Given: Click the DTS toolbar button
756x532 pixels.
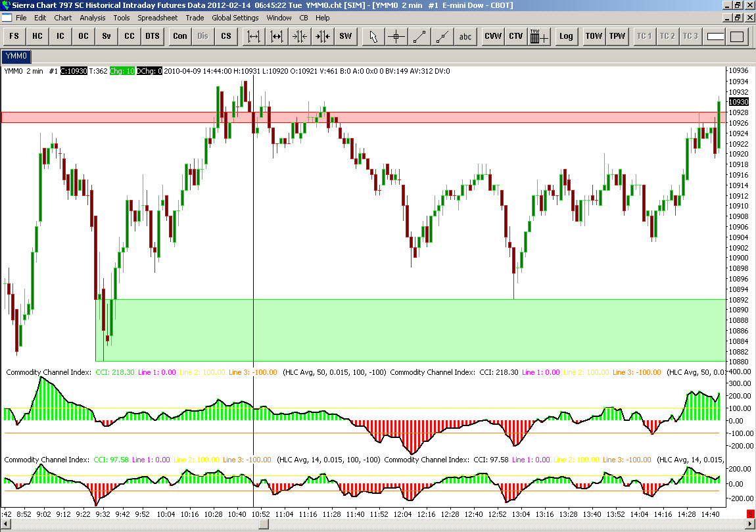Looking at the screenshot, I should [x=153, y=36].
